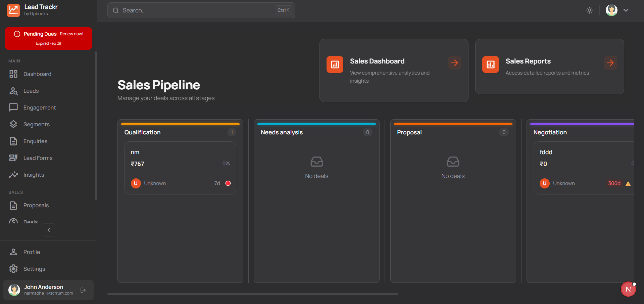Open Segments from the sidebar
Image resolution: width=644 pixels, height=304 pixels.
37,124
